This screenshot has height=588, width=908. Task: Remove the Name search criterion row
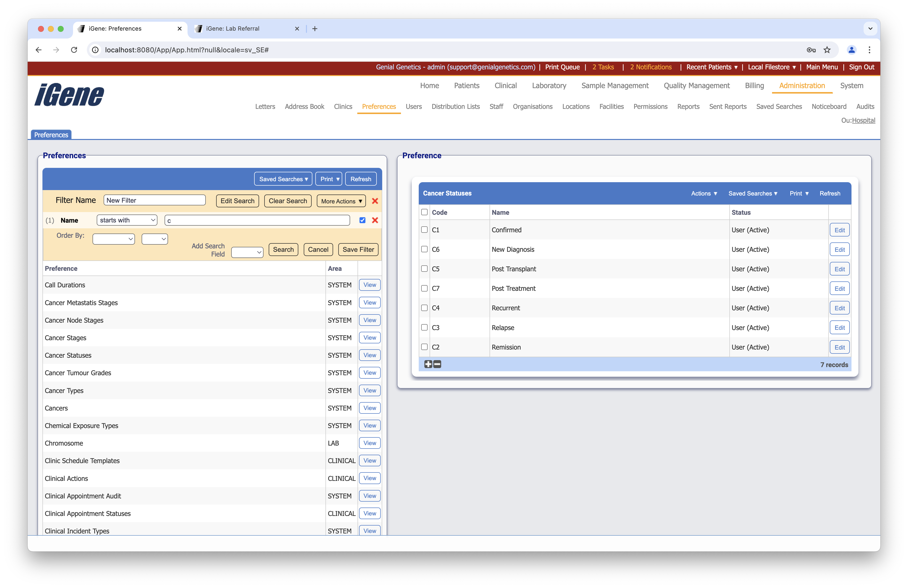tap(375, 220)
